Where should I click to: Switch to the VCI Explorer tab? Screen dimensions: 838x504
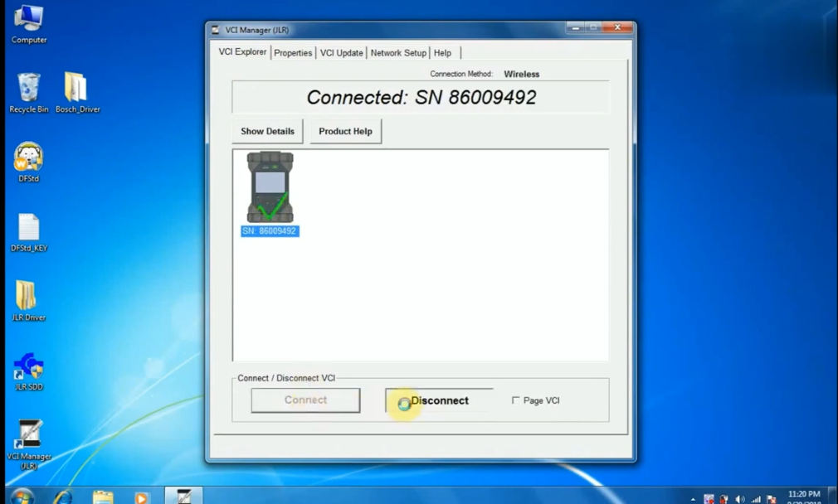tap(242, 51)
